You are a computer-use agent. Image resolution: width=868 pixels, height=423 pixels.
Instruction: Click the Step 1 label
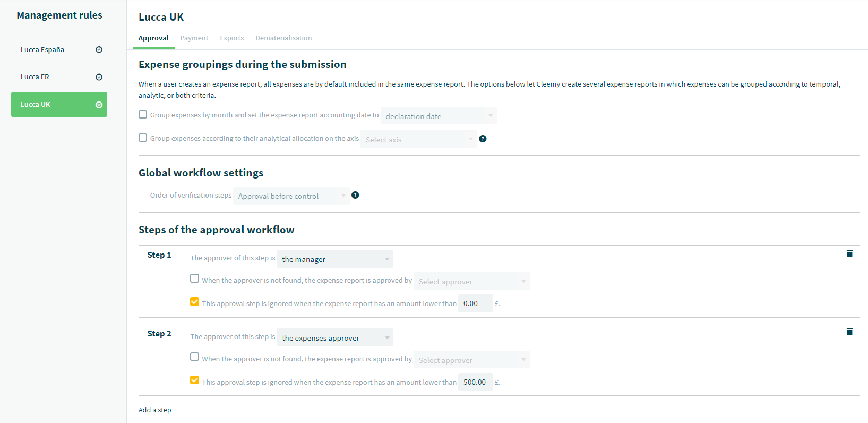click(159, 255)
